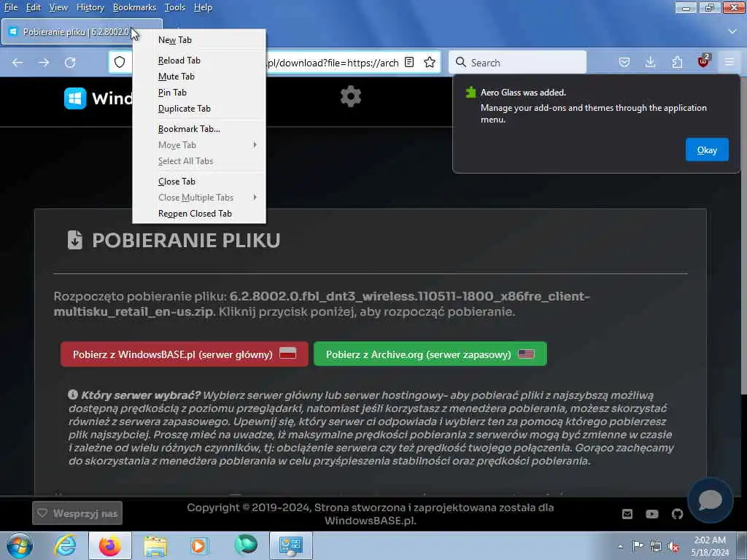Image resolution: width=747 pixels, height=560 pixels.
Task: Open the GitHub icon in footer
Action: coord(677,514)
